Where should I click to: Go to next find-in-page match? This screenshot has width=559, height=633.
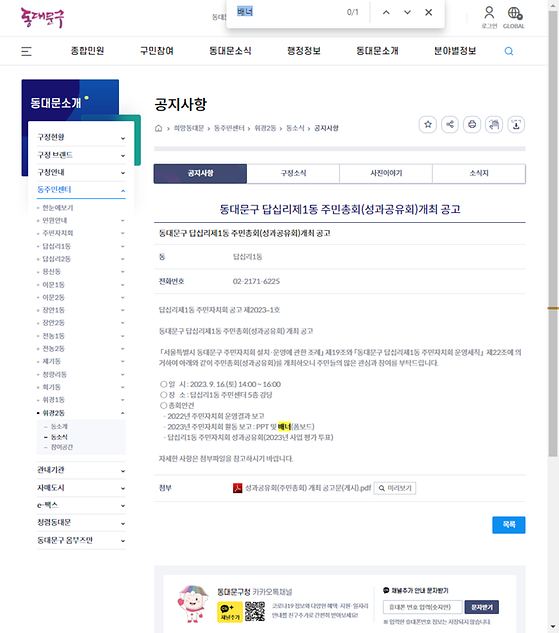407,12
